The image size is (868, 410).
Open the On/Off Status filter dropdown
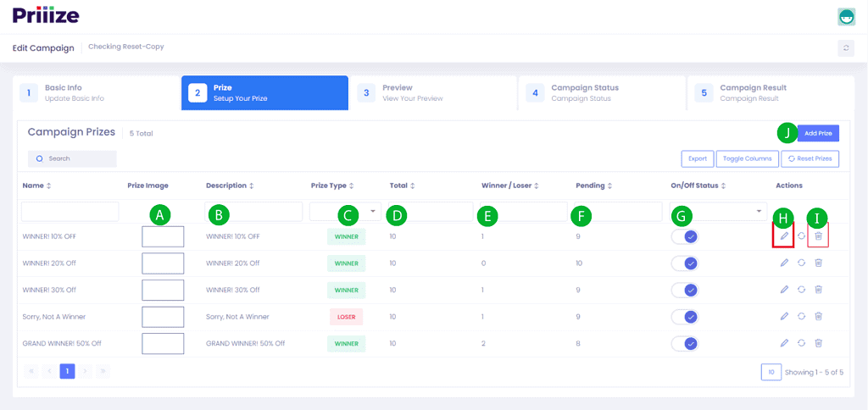coord(719,212)
